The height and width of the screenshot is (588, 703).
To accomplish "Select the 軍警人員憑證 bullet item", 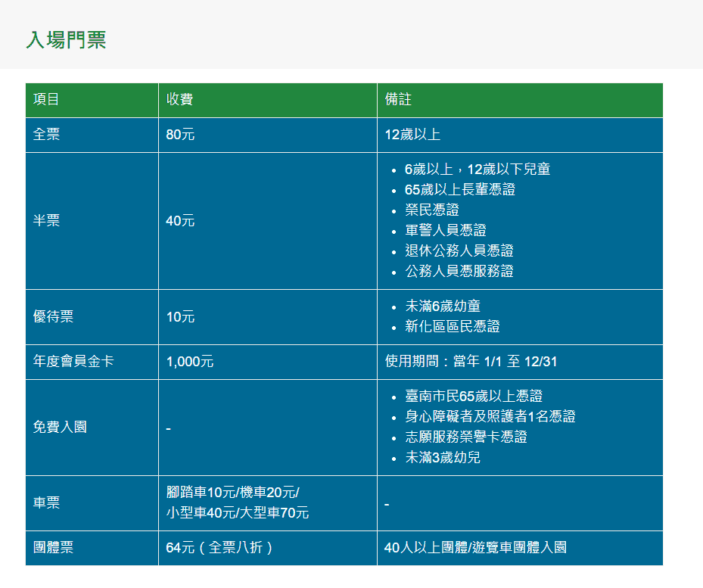I will pos(446,230).
